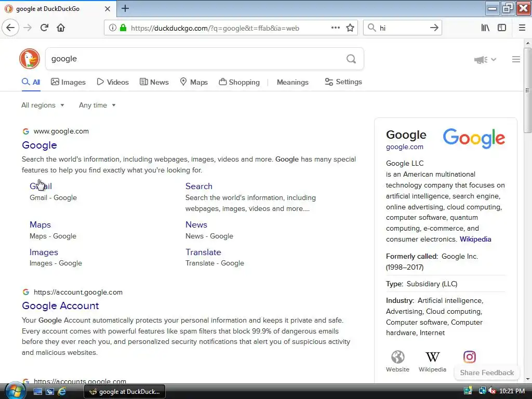The width and height of the screenshot is (532, 399).
Task: Click the forward navigation arrow
Action: click(x=28, y=28)
